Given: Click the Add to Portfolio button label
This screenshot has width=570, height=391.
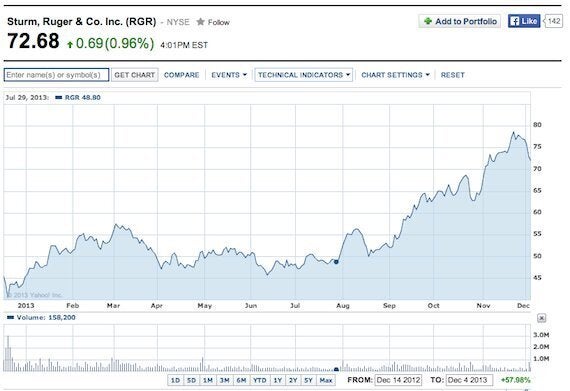Looking at the screenshot, I should [x=466, y=21].
